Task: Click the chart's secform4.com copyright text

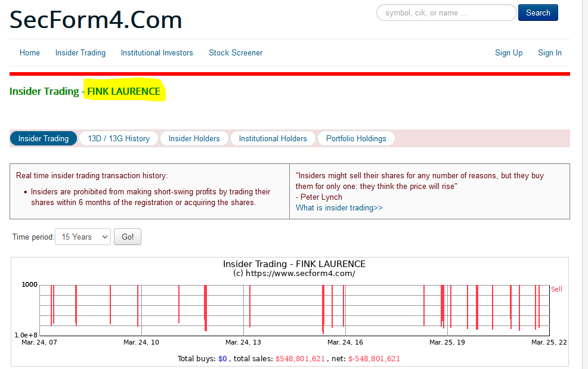Action: click(x=294, y=274)
